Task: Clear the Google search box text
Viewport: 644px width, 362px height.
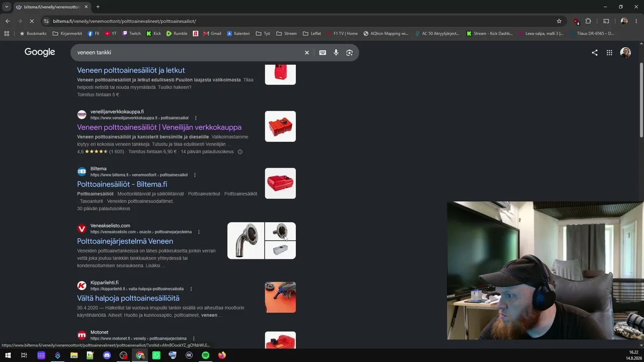Action: pos(306,52)
